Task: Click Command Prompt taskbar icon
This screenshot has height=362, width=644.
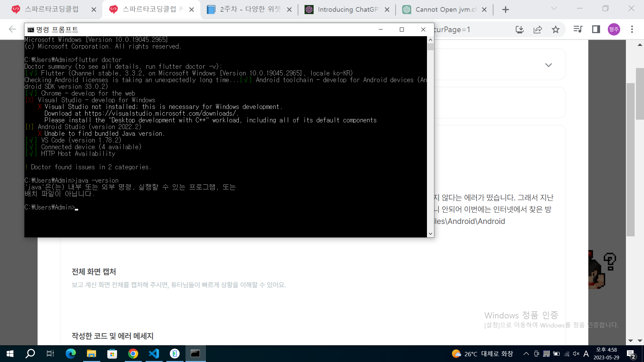Action: (x=195, y=354)
